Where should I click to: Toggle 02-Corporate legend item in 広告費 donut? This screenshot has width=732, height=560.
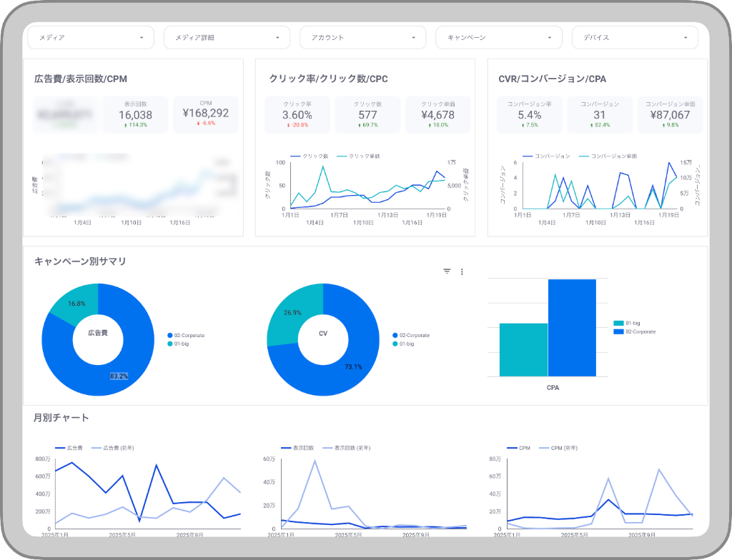coord(186,335)
